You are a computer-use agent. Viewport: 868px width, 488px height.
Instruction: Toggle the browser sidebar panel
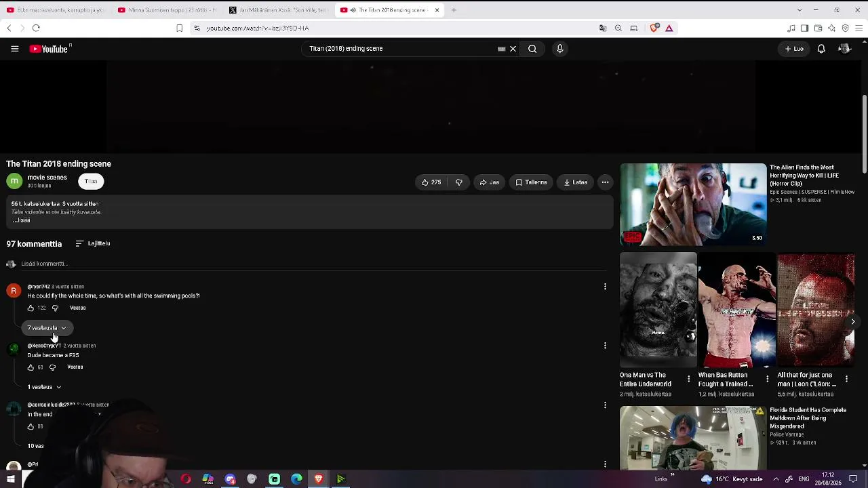(x=804, y=28)
